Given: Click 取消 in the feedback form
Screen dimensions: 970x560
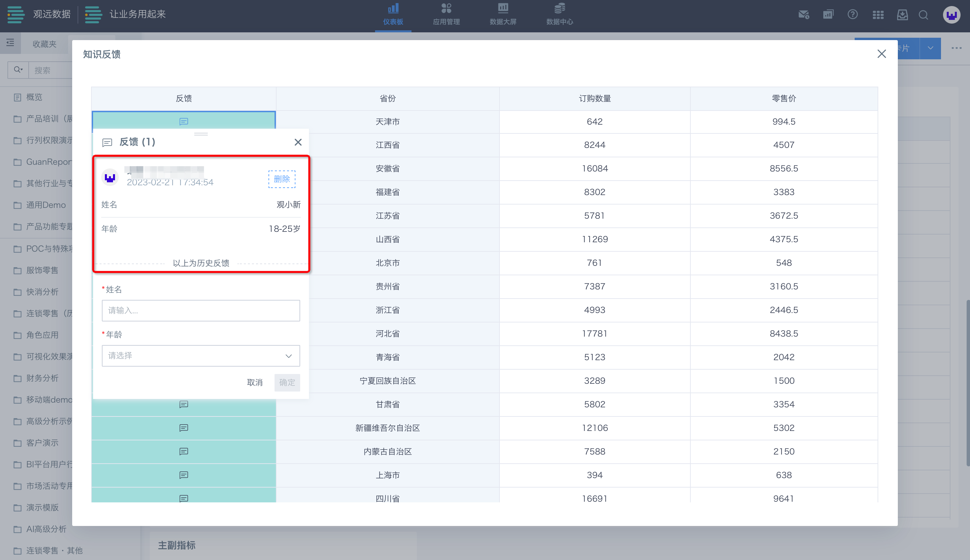Looking at the screenshot, I should (254, 382).
